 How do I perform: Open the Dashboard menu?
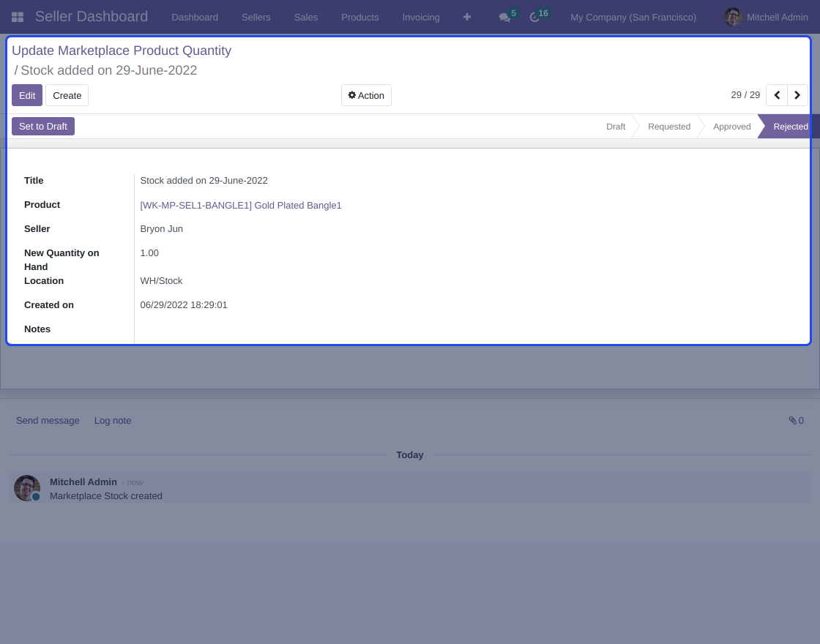tap(195, 18)
